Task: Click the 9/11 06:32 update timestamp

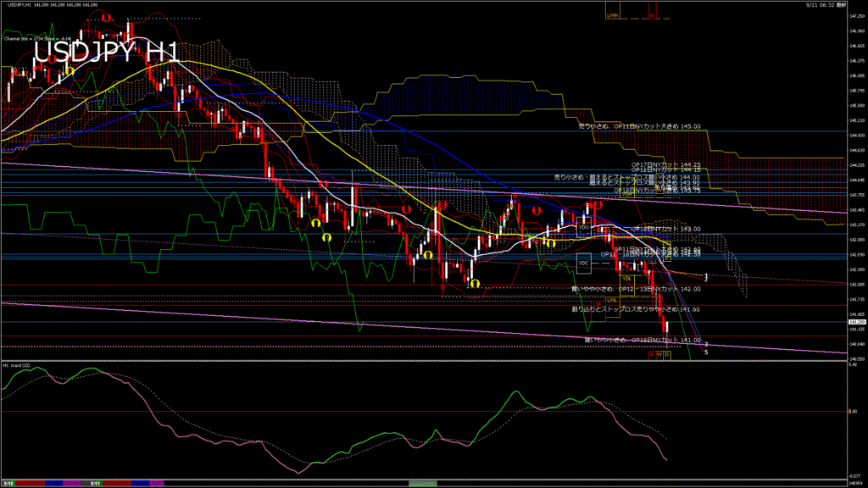Action: (x=826, y=4)
